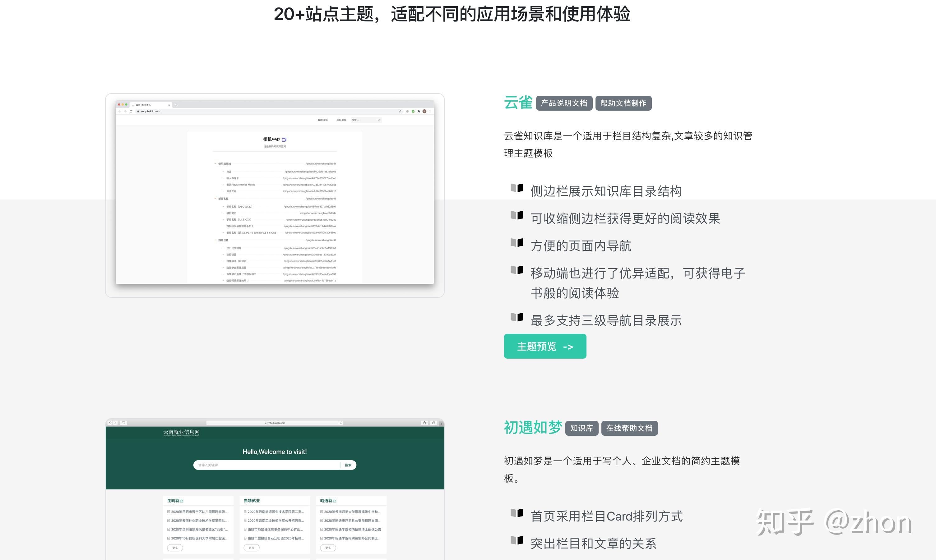Click the Chrome profile avatar icon
Image resolution: width=936 pixels, height=560 pixels.
pos(424,112)
